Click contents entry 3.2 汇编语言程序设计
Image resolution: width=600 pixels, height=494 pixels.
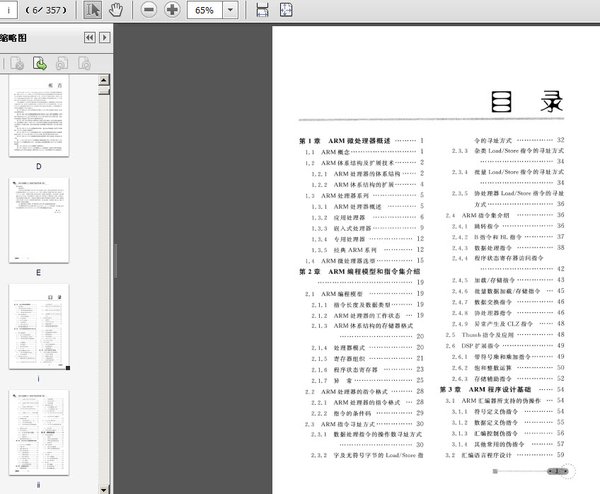[x=505, y=455]
